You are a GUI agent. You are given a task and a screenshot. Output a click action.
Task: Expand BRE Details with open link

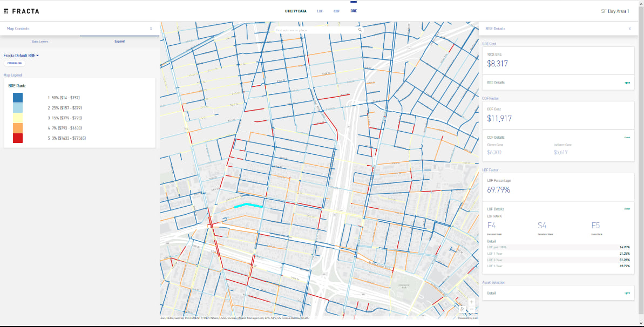(627, 83)
